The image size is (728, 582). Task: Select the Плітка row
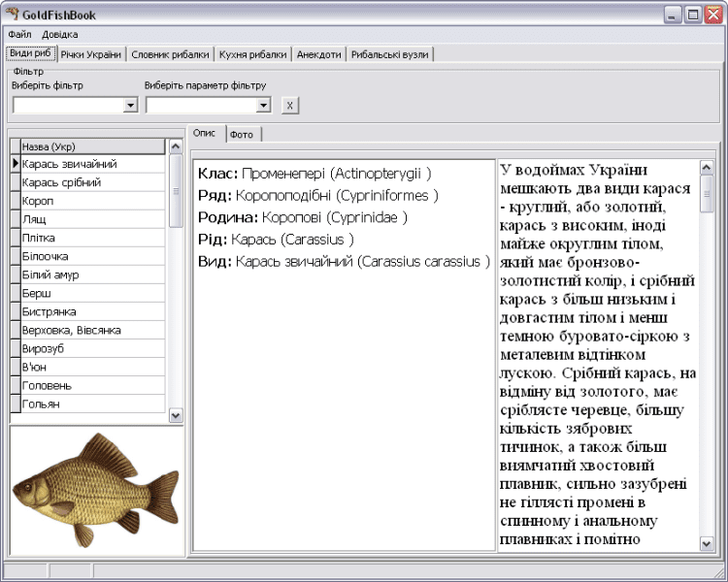click(93, 238)
